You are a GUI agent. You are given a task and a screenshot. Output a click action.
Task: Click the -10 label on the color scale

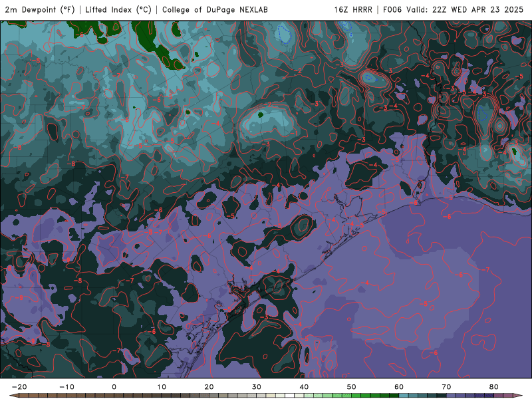pyautogui.click(x=66, y=387)
